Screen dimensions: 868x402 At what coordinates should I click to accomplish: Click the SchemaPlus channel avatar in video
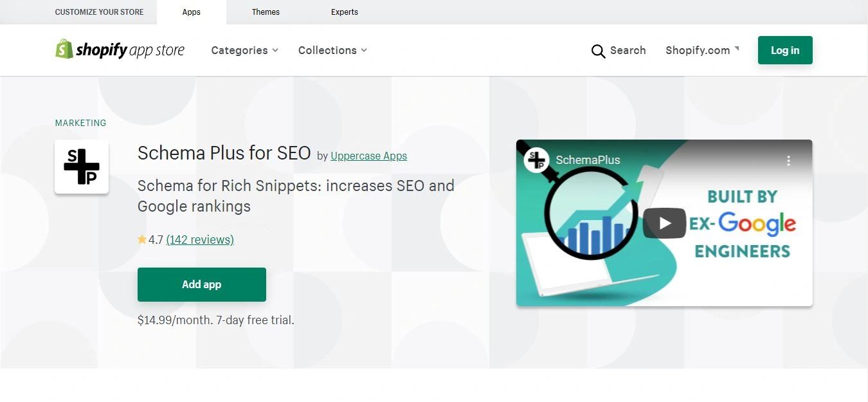click(x=536, y=160)
